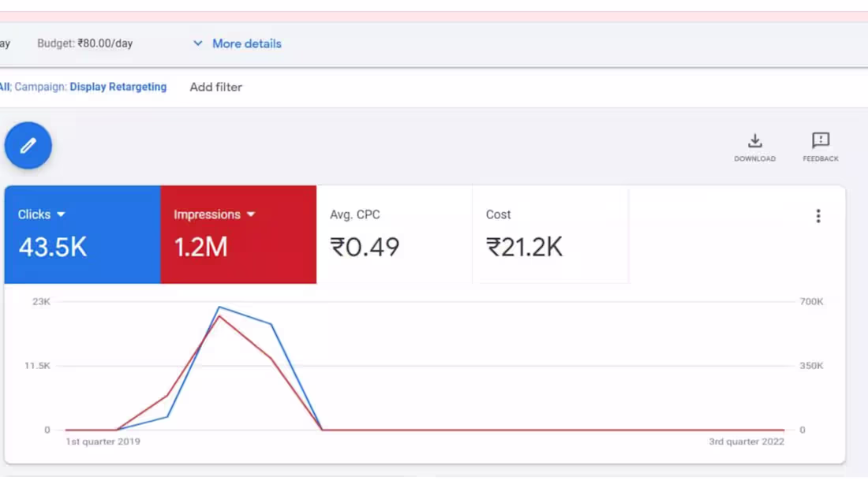Open the blue edit pencil tool
This screenshot has width=868, height=488.
28,145
